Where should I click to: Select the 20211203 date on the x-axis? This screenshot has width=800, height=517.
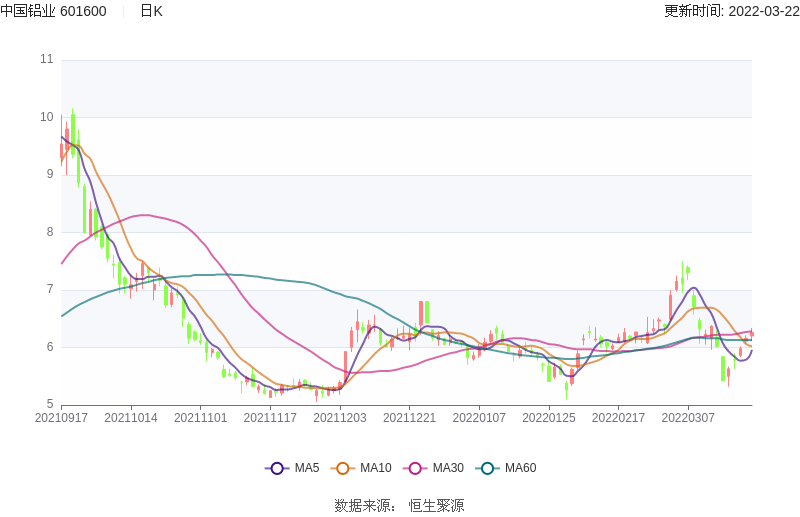pos(340,417)
